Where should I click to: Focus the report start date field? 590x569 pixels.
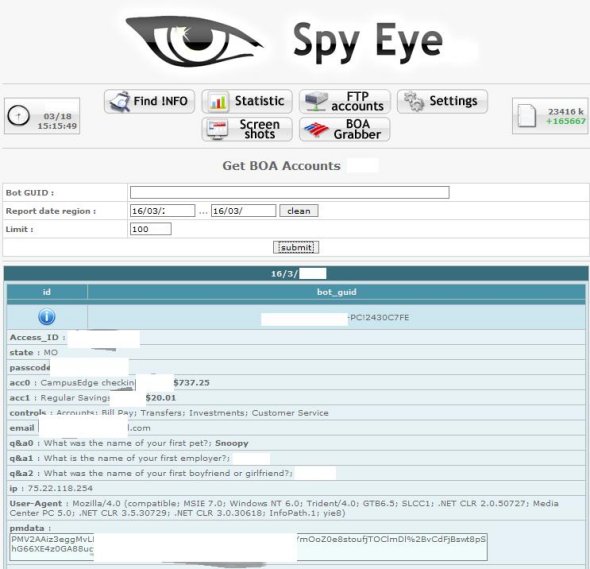(163, 211)
